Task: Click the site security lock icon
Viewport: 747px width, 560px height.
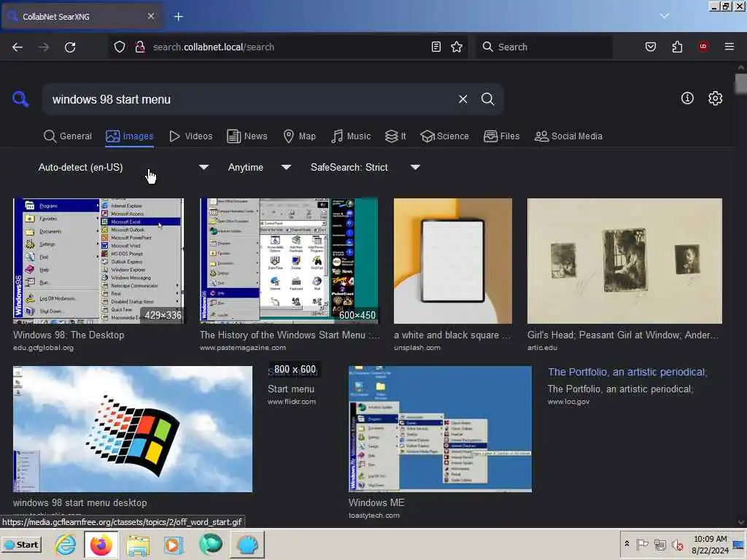Action: point(139,47)
